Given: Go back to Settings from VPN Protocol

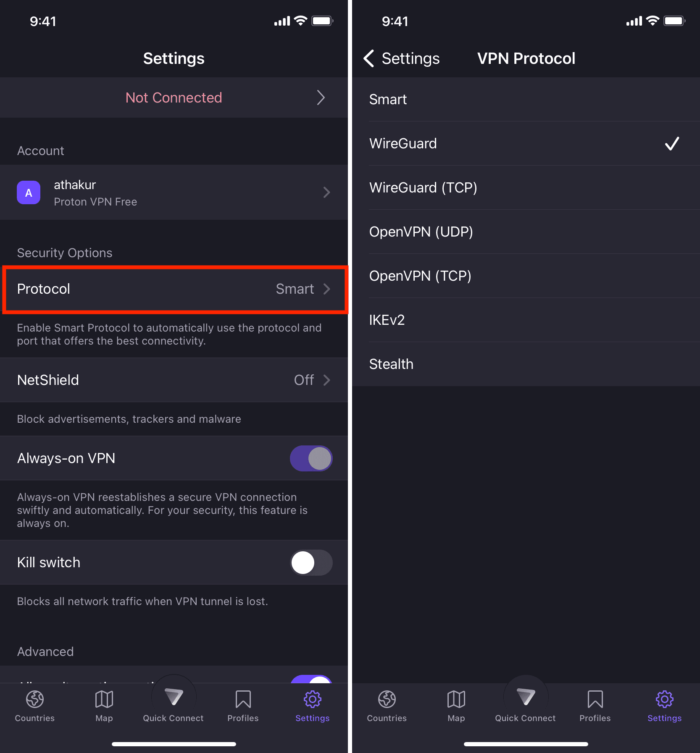Looking at the screenshot, I should click(x=401, y=58).
